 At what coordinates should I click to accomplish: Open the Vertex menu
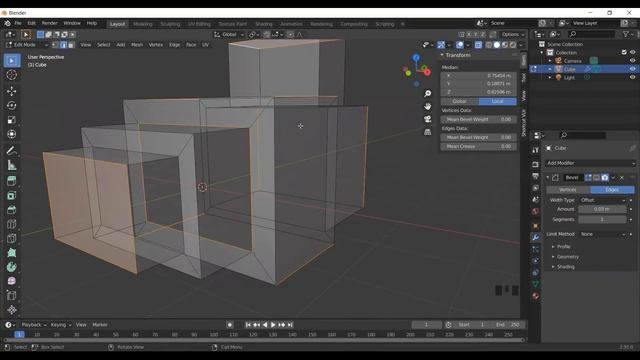[156, 45]
